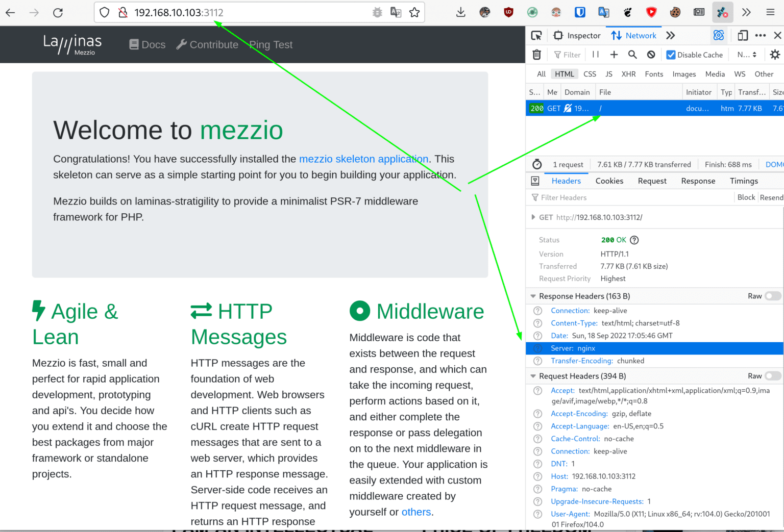
Task: Select the XHR request type filter
Action: tap(628, 74)
